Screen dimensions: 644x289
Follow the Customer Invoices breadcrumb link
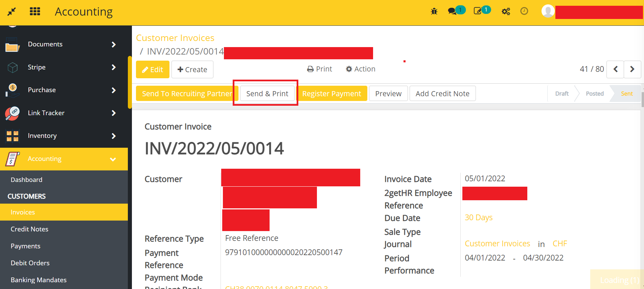175,38
